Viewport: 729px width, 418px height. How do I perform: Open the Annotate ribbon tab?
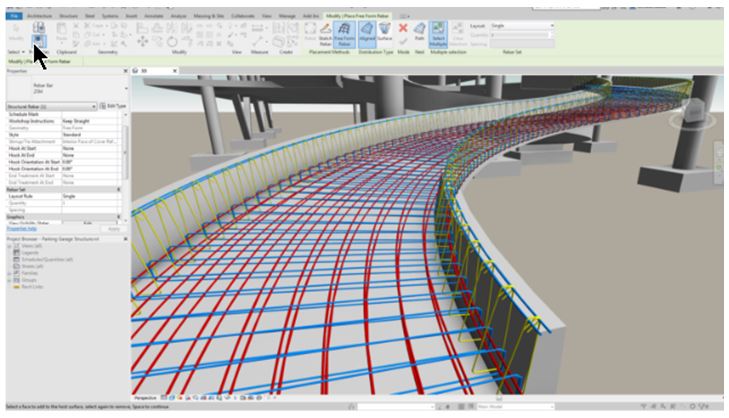153,16
